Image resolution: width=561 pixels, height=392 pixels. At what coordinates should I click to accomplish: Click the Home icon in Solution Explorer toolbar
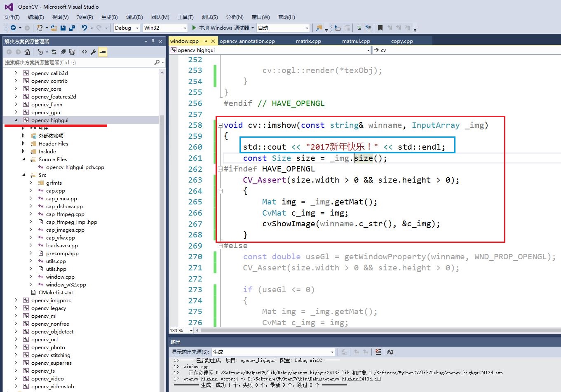tap(27, 52)
